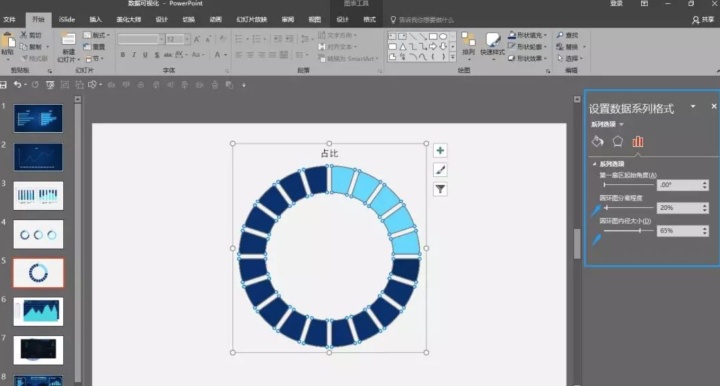Click the increase font size icon

[197, 39]
